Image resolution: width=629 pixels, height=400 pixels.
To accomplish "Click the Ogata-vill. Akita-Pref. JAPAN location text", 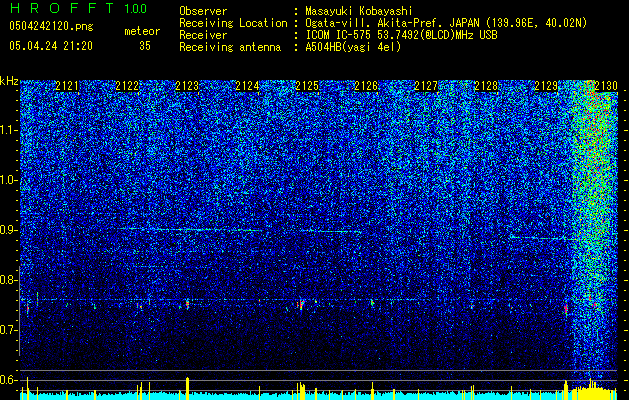I will tap(446, 23).
